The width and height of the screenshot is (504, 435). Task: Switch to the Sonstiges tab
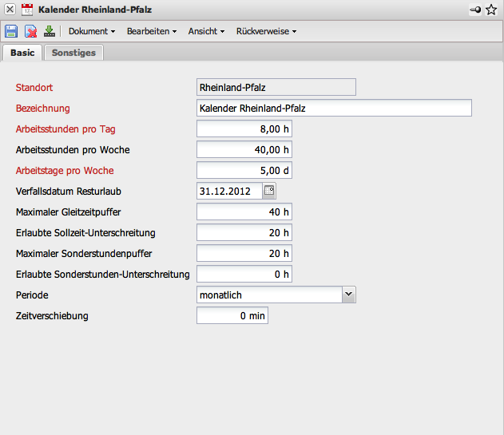point(73,53)
